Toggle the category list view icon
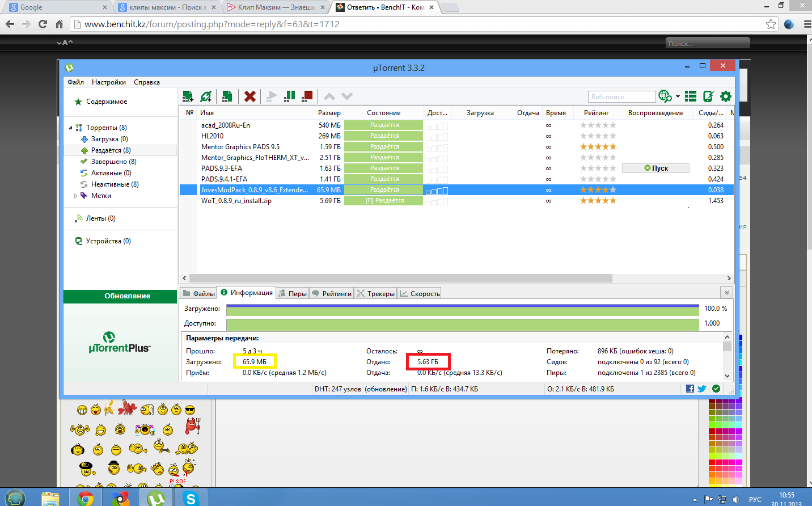The width and height of the screenshot is (812, 506). (691, 96)
